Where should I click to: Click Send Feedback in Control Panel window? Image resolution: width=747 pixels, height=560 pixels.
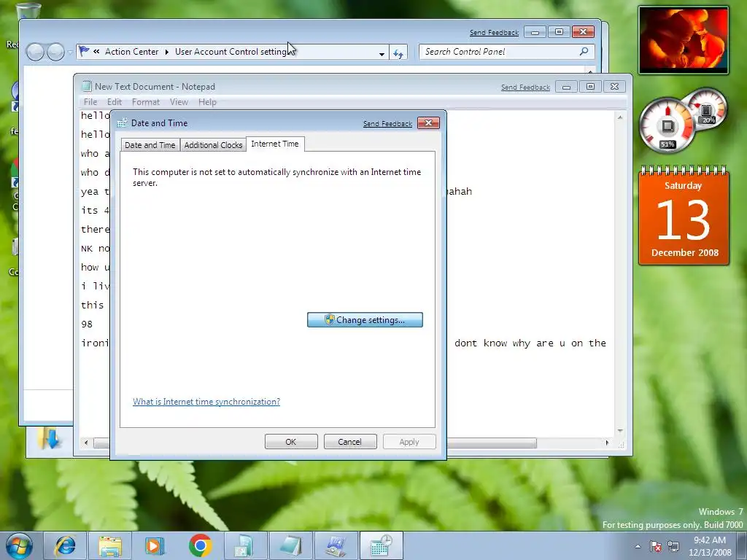coord(494,33)
